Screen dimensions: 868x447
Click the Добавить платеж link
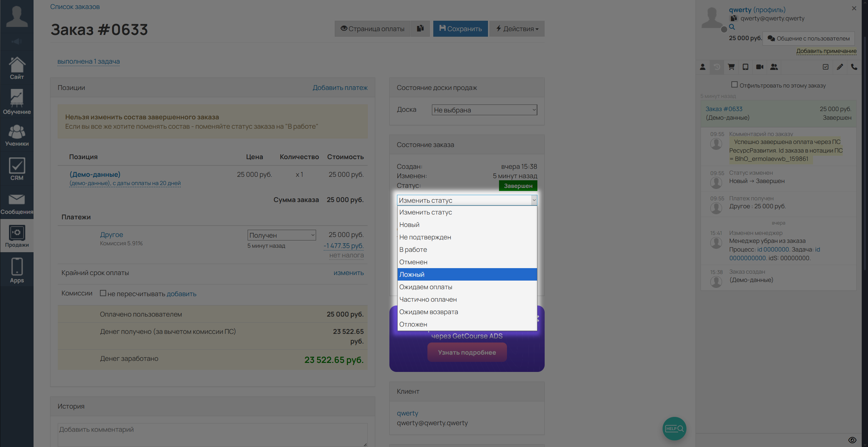click(x=340, y=88)
